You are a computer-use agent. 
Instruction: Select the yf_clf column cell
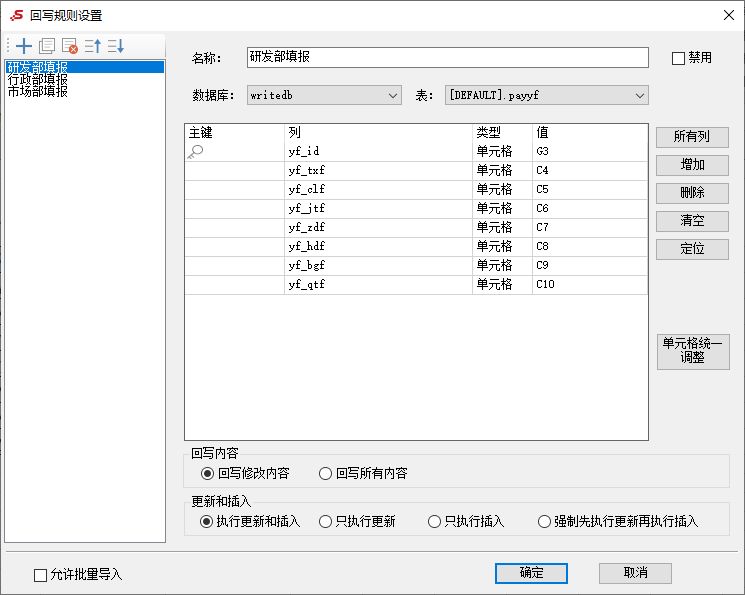[x=378, y=190]
